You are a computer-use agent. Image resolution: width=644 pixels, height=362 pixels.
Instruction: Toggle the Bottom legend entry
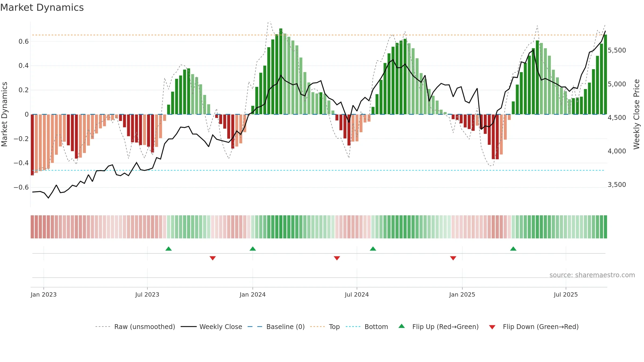pos(367,327)
